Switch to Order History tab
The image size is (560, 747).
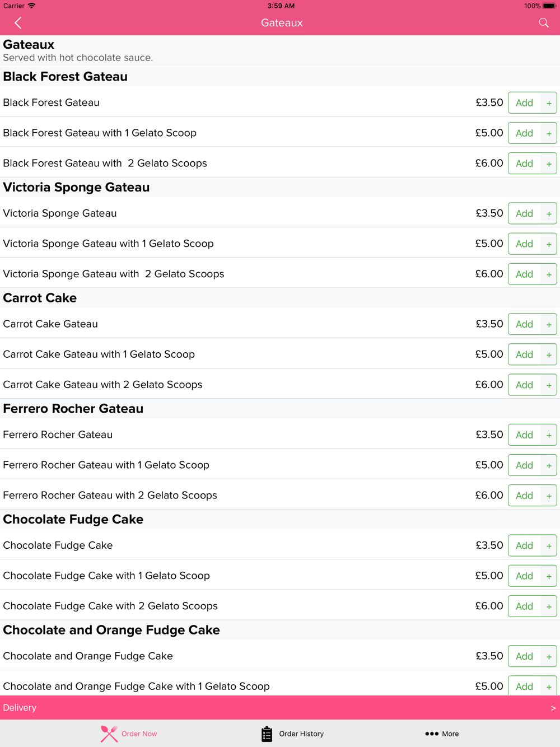tap(293, 734)
